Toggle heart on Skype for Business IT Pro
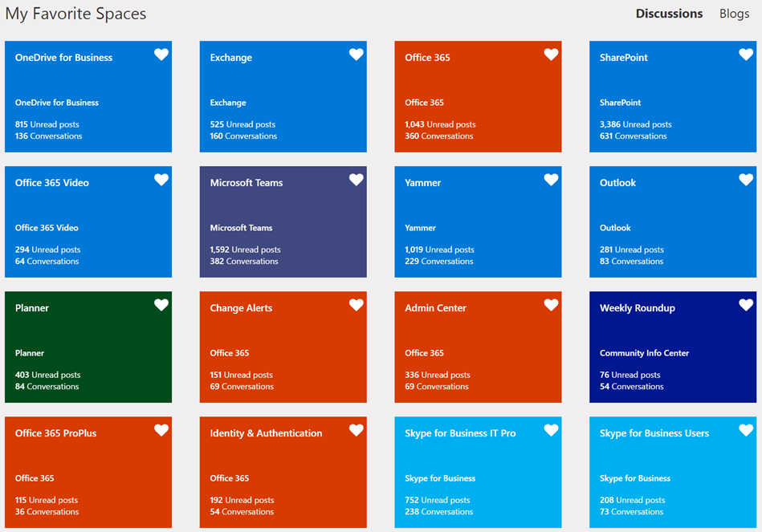 (x=551, y=430)
